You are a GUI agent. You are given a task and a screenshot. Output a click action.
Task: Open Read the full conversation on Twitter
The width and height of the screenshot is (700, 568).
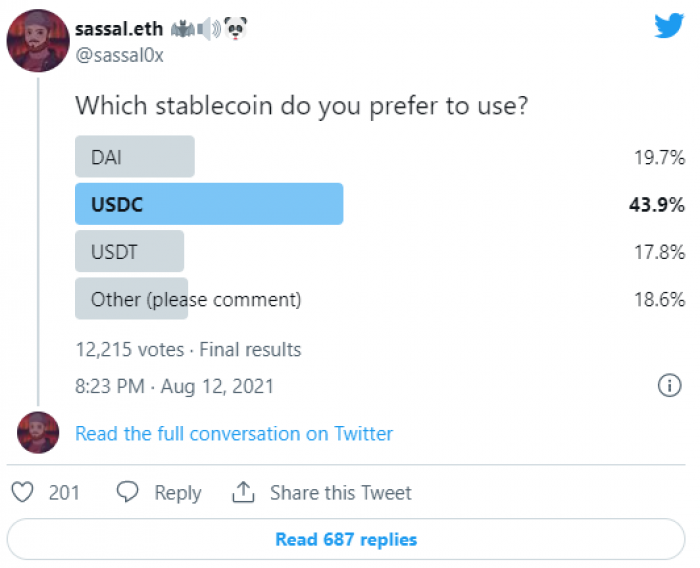coord(234,434)
